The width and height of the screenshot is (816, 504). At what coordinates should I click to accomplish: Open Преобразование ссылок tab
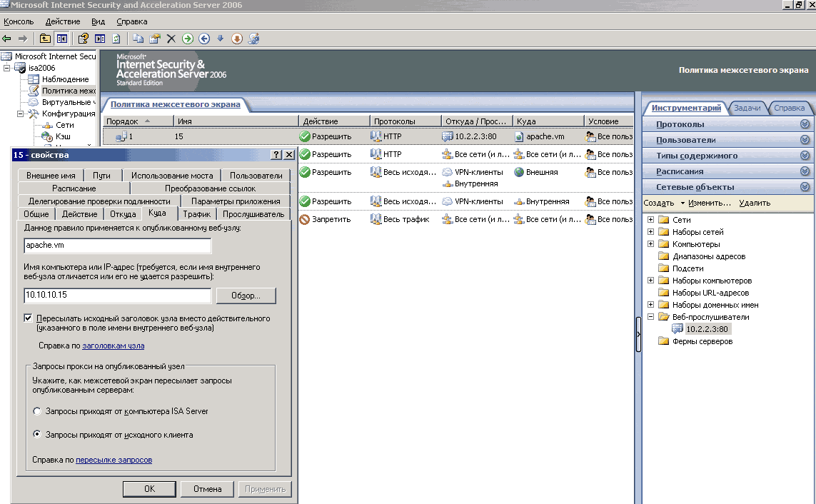(x=210, y=188)
